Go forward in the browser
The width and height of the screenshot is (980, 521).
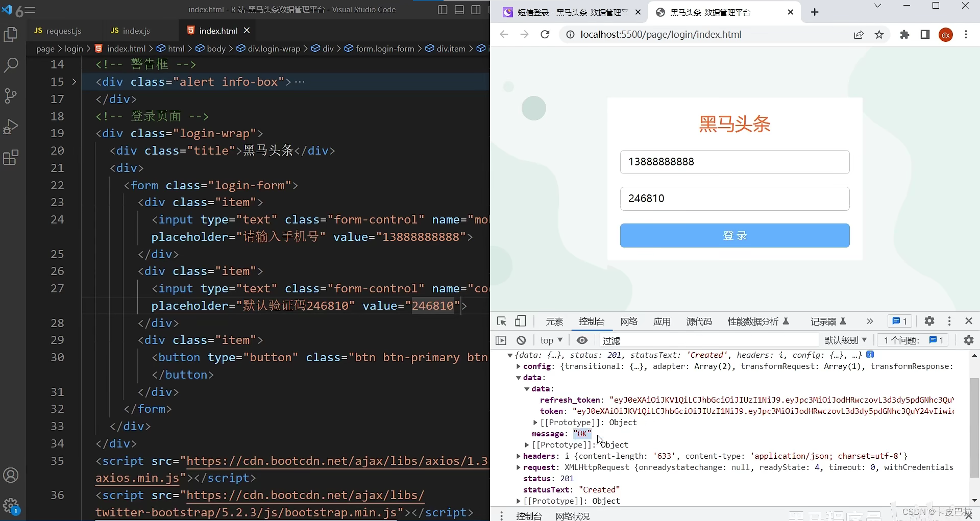524,34
